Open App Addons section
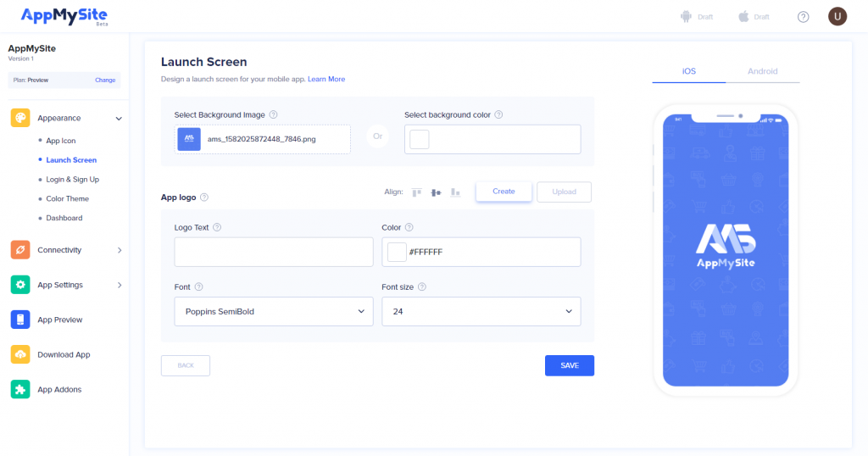This screenshot has height=456, width=868. pyautogui.click(x=59, y=390)
